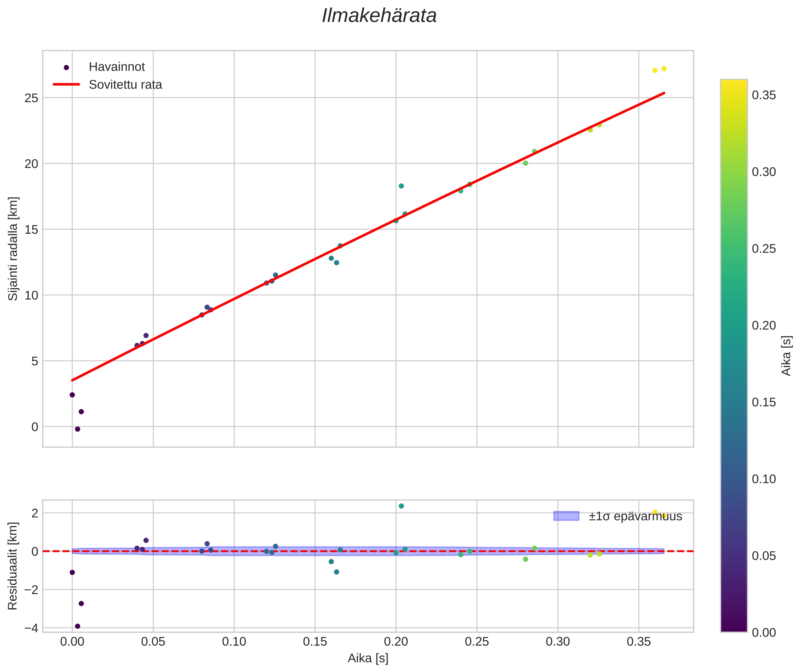Click the "0.20" tick on the x-axis
This screenshot has height=672, width=800.
coord(396,641)
